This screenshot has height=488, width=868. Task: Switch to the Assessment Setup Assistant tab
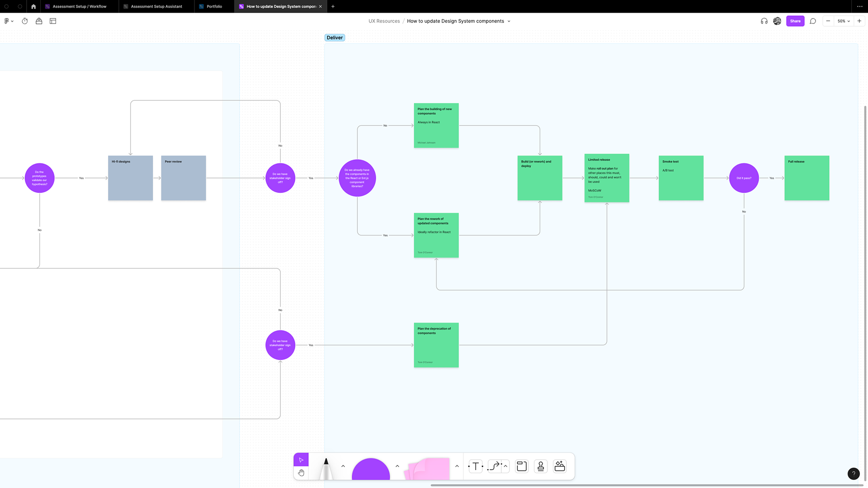click(x=156, y=6)
